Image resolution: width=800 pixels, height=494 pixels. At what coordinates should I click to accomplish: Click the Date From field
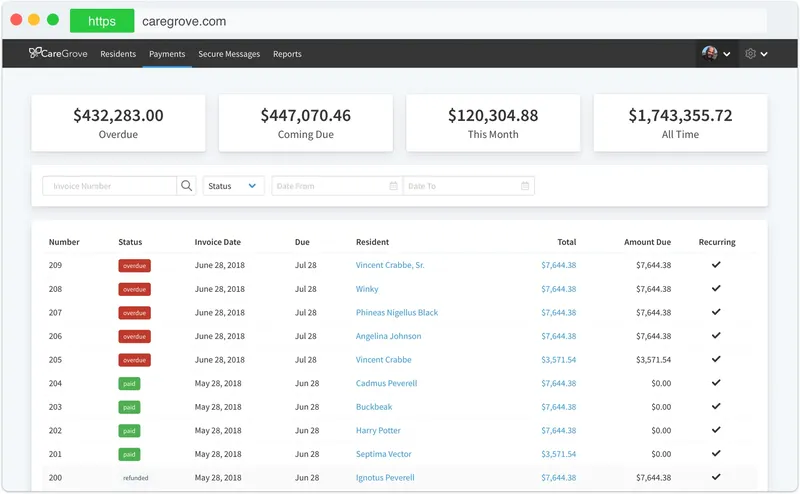[337, 186]
